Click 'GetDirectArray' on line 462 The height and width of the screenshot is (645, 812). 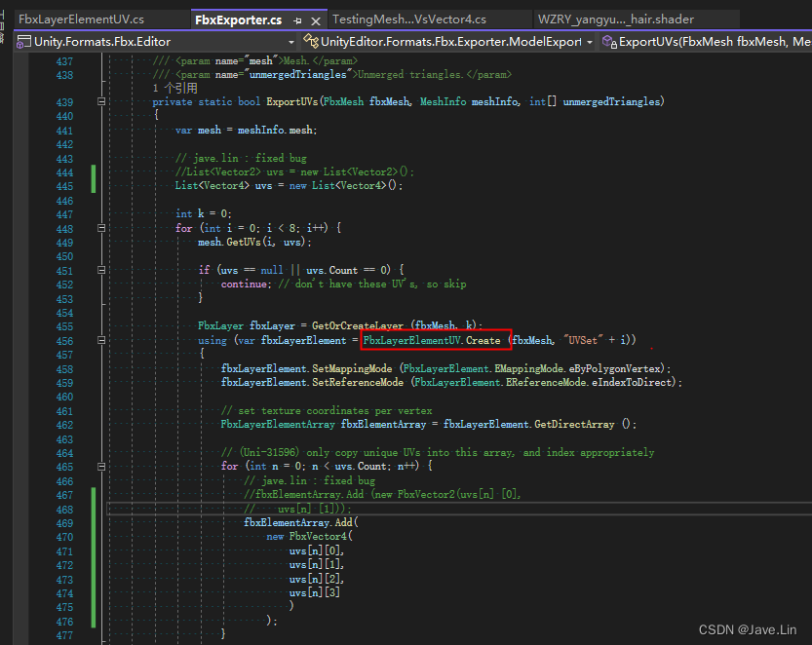click(574, 424)
